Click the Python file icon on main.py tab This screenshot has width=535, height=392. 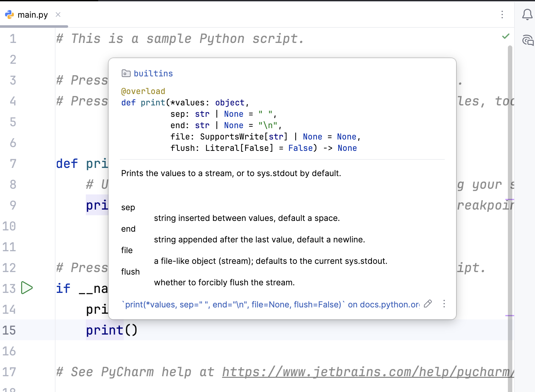click(x=9, y=15)
